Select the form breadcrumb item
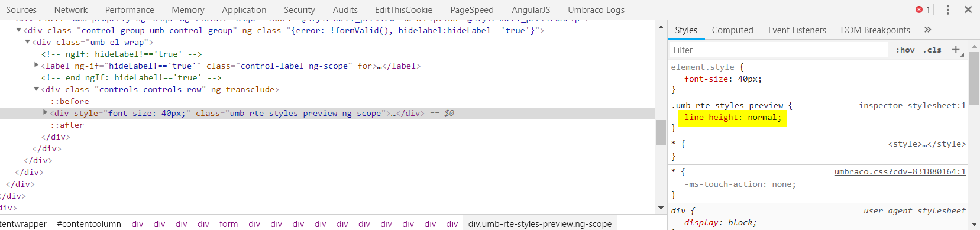 click(x=228, y=224)
